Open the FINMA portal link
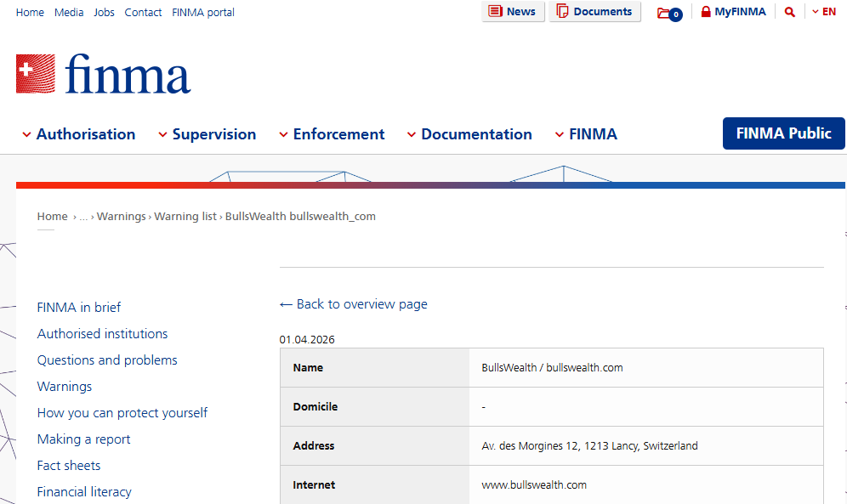 [203, 13]
